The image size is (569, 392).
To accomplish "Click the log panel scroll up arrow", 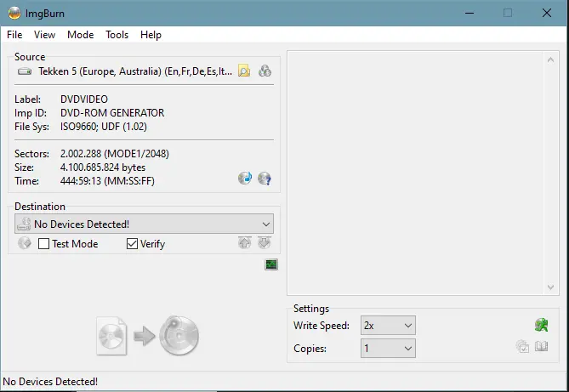I will [550, 60].
